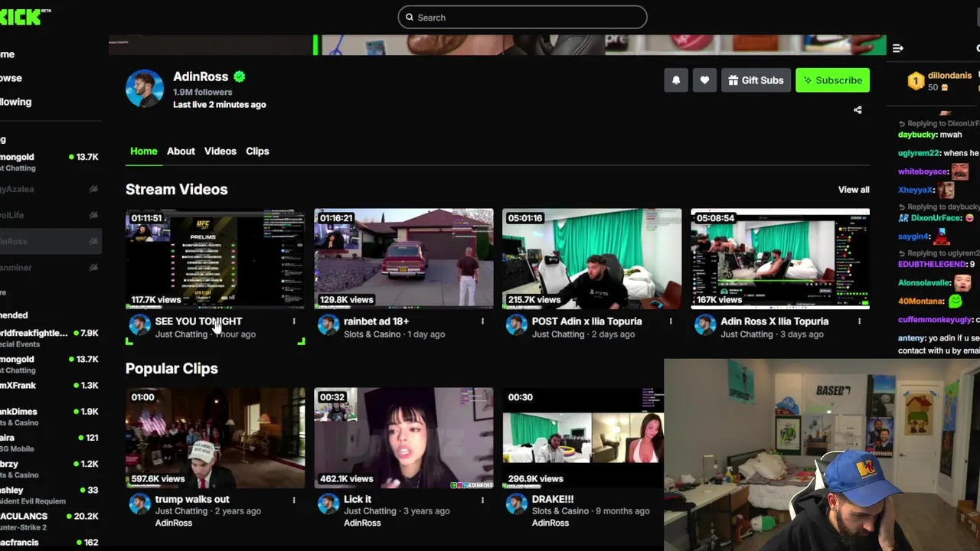Viewport: 980px width, 551px height.
Task: Click the Kick logo
Action: 24,17
